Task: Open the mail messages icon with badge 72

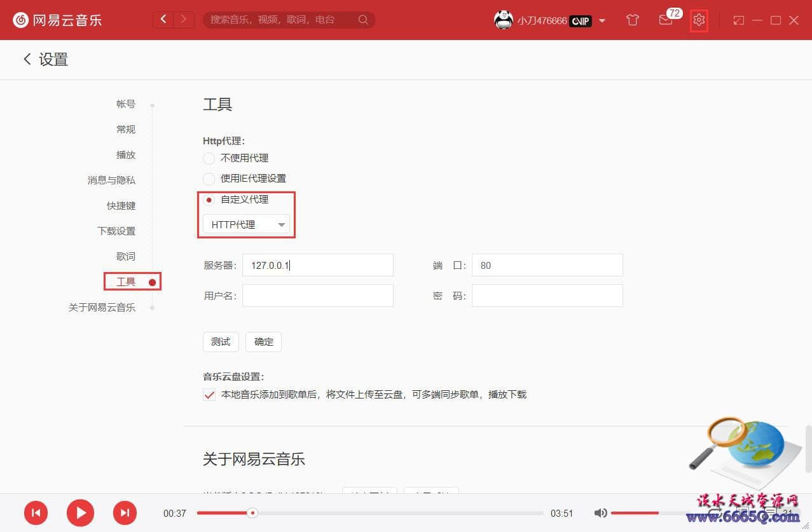Action: tap(666, 20)
